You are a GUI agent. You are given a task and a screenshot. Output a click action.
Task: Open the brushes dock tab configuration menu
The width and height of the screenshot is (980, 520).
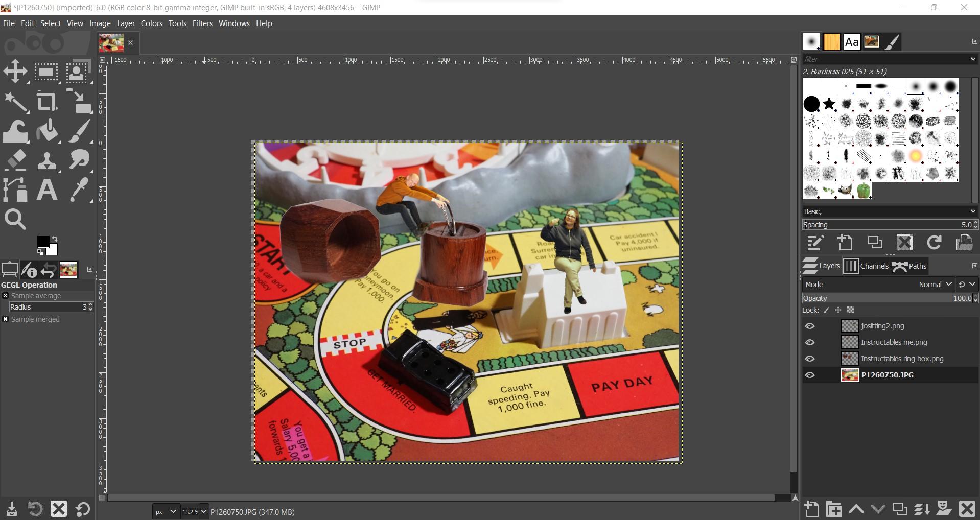point(974,41)
